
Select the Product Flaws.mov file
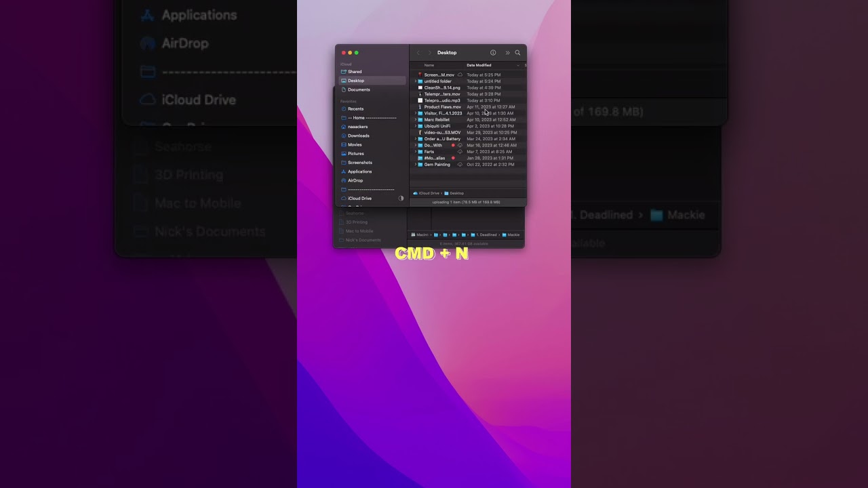click(x=442, y=107)
